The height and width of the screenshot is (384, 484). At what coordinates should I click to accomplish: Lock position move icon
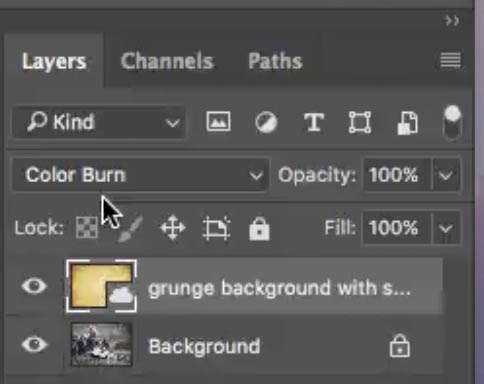coord(173,228)
